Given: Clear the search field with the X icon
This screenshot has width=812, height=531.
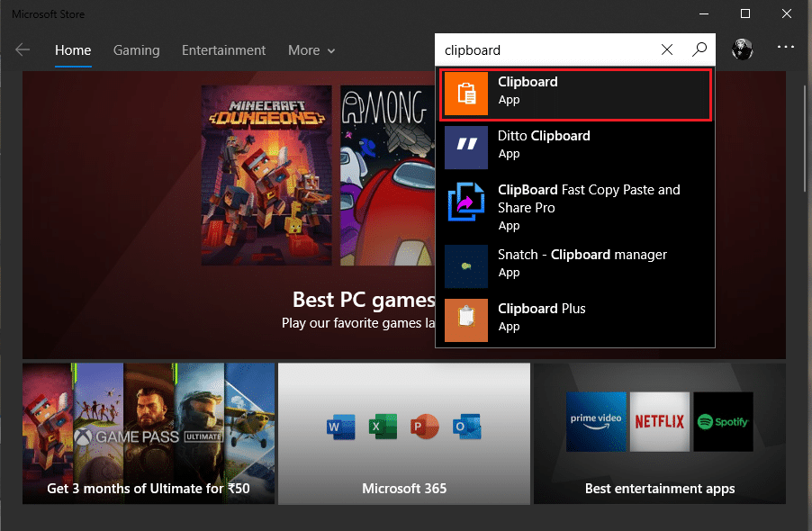Looking at the screenshot, I should pyautogui.click(x=666, y=49).
